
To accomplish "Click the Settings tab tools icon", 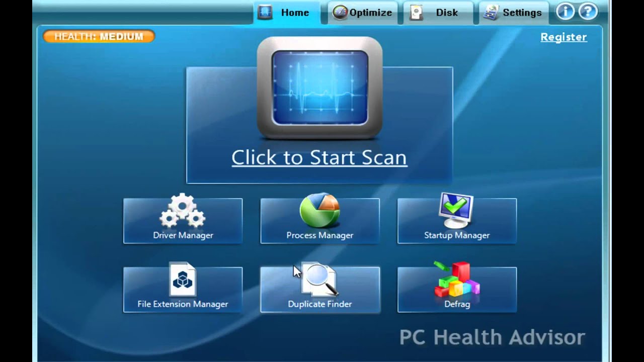I will [491, 13].
